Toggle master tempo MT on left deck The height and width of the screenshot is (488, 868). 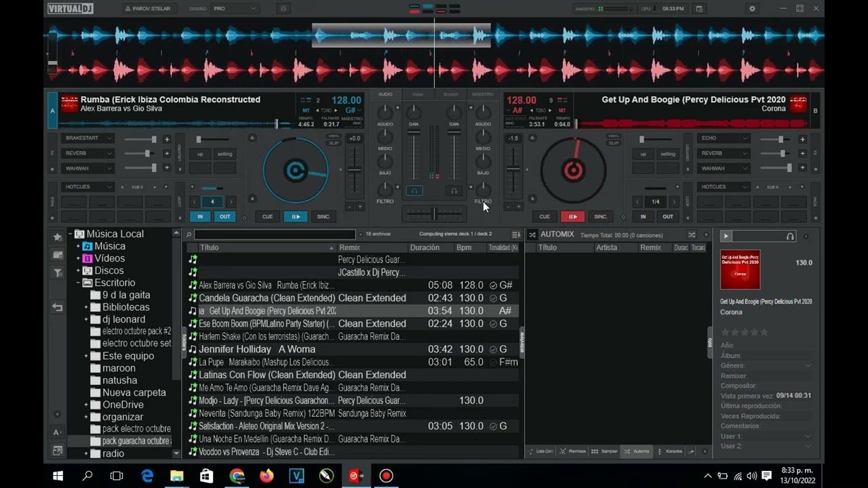click(306, 110)
